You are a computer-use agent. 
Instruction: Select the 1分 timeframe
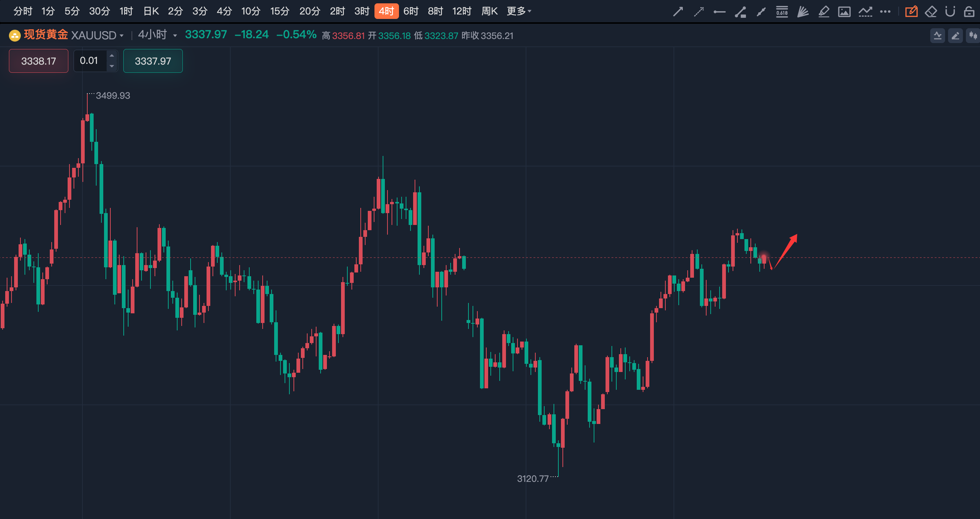click(x=48, y=12)
